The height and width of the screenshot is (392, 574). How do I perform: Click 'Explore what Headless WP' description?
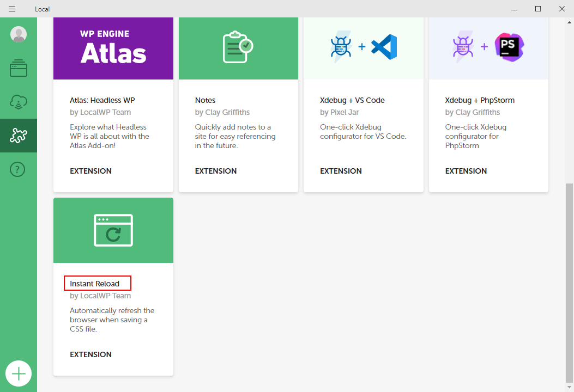[x=110, y=136]
